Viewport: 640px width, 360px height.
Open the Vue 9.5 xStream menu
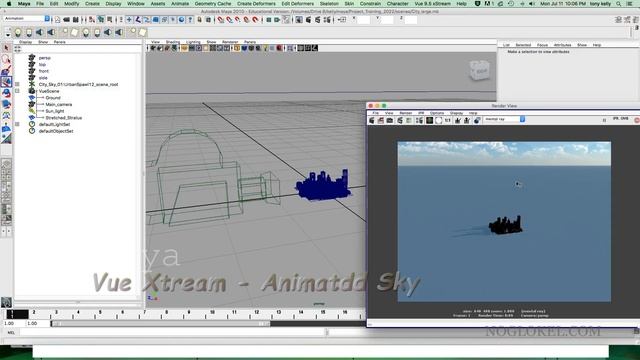pyautogui.click(x=432, y=4)
